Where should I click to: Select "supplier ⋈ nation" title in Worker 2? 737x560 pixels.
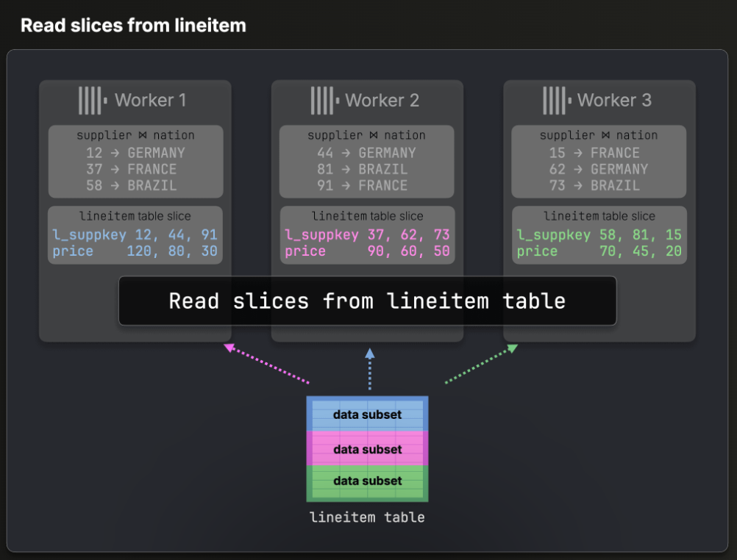pyautogui.click(x=366, y=135)
